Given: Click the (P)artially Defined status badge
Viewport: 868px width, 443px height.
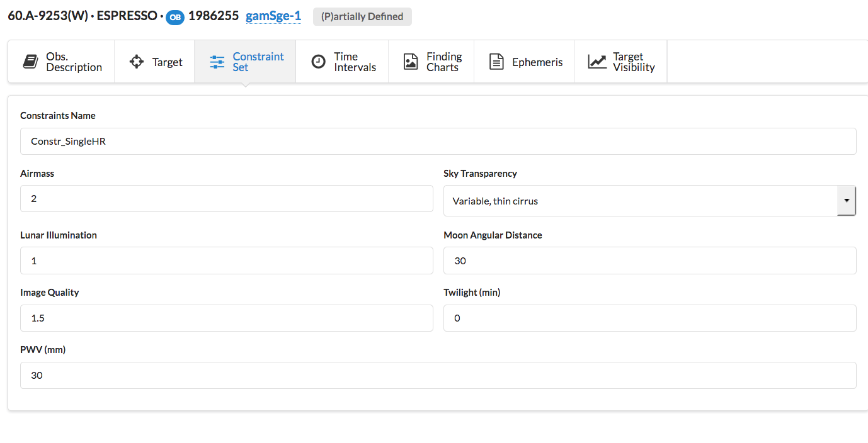Looking at the screenshot, I should (362, 17).
